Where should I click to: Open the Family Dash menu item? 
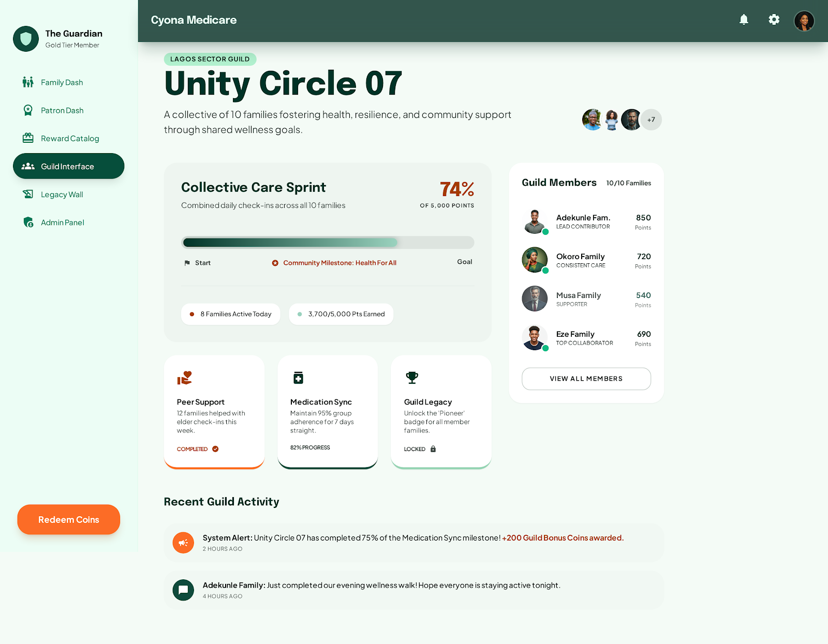tap(68, 82)
